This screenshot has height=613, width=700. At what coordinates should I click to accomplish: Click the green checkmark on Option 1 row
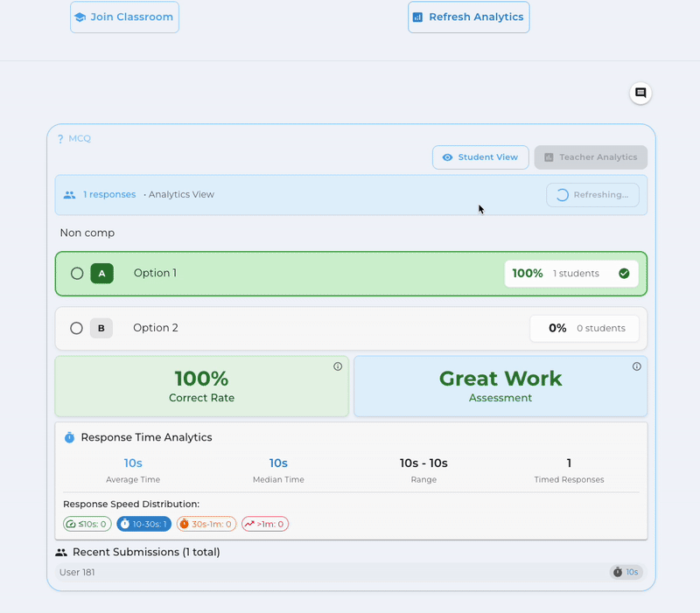tap(624, 273)
